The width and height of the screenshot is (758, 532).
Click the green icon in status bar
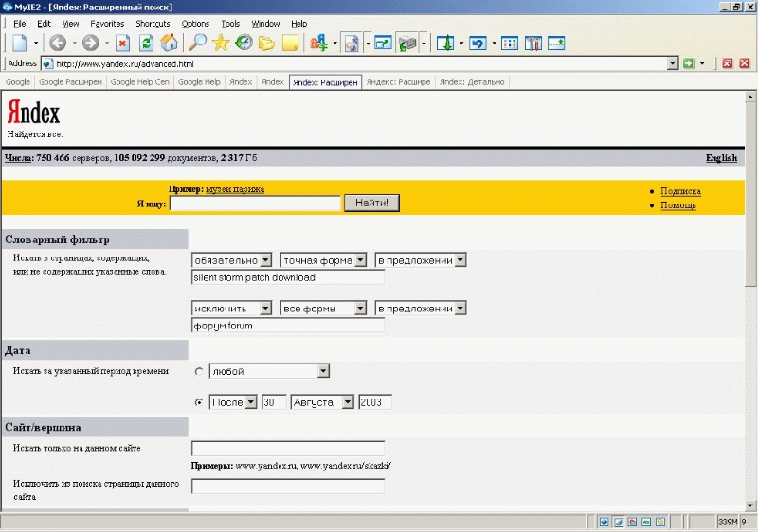[646, 522]
